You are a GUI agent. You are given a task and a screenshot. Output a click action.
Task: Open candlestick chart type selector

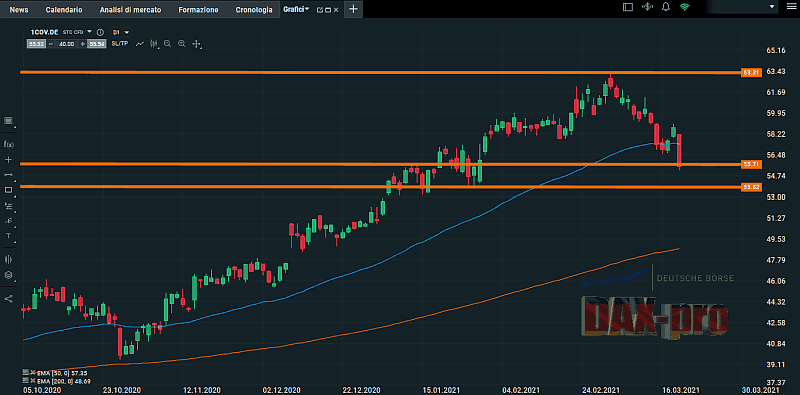[x=154, y=44]
